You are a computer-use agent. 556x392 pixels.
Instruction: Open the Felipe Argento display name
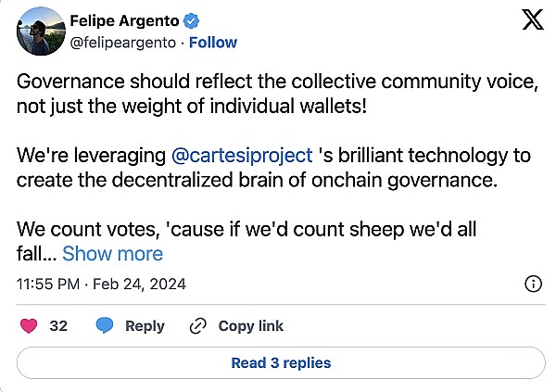[124, 21]
